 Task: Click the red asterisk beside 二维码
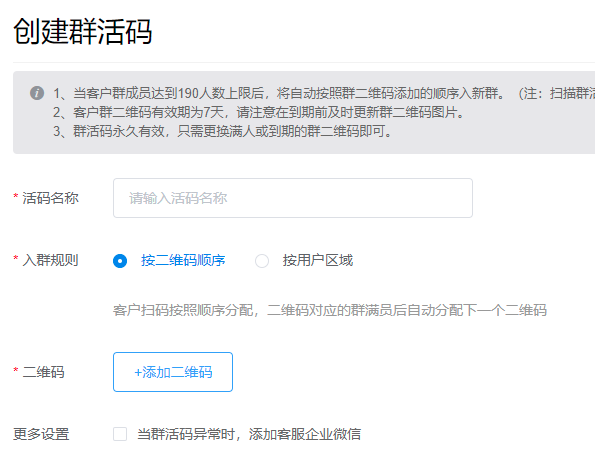(x=16, y=370)
